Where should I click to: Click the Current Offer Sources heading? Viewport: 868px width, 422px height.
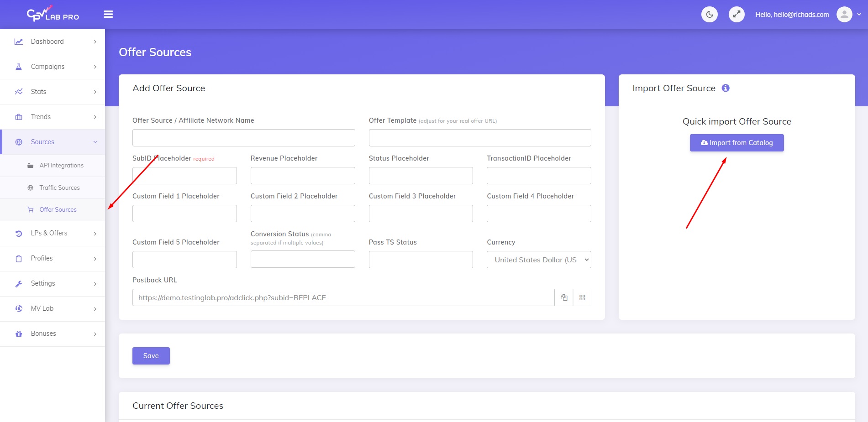tap(178, 406)
